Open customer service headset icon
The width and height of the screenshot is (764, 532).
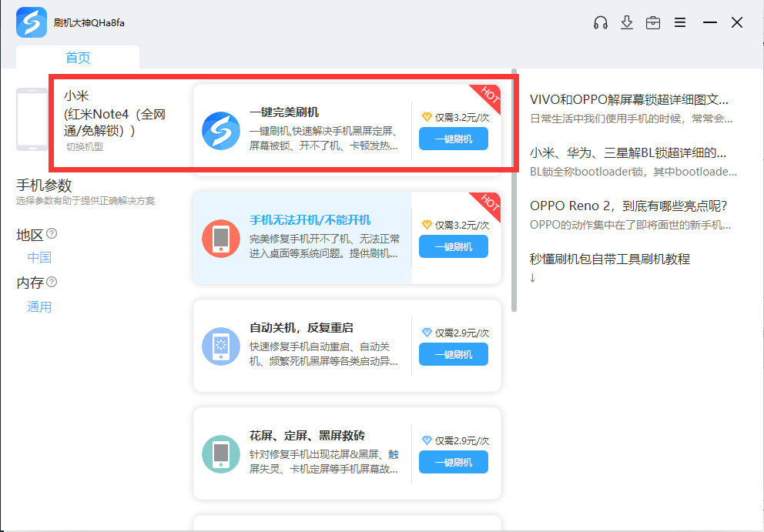600,22
